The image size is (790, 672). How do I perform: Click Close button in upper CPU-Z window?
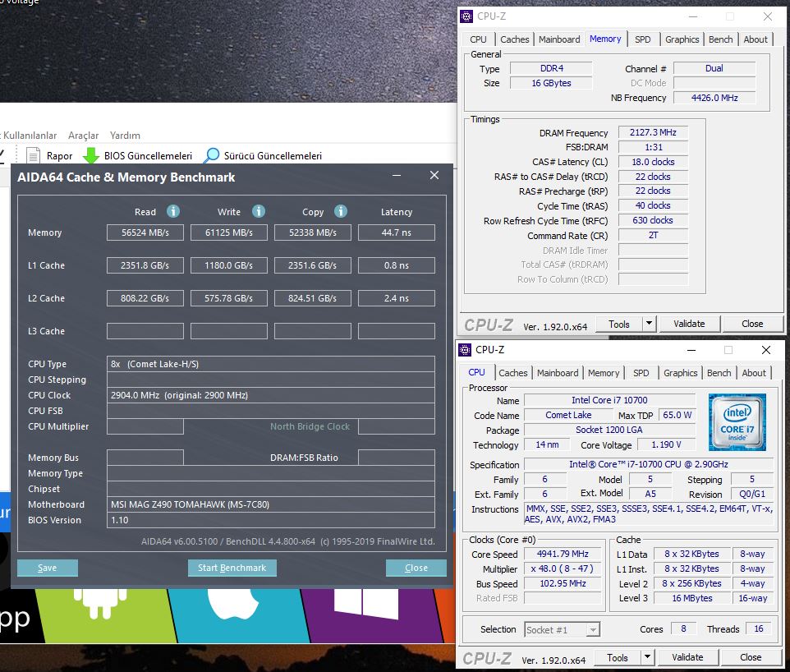tap(752, 324)
